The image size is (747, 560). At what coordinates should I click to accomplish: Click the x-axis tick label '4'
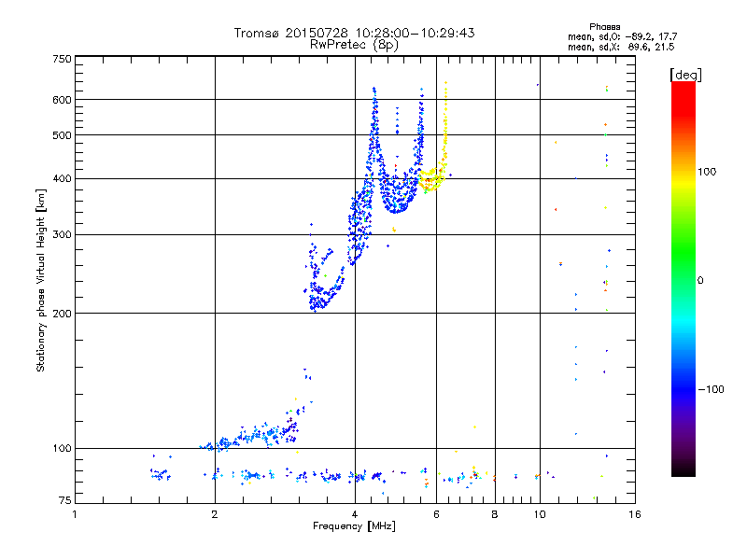pos(355,514)
